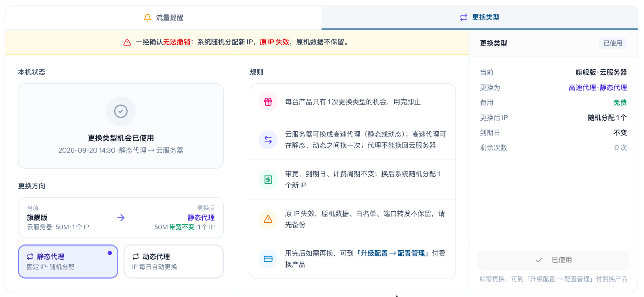Click the checkmark circle icon in 本机状态
This screenshot has width=644, height=297.
pos(121,111)
